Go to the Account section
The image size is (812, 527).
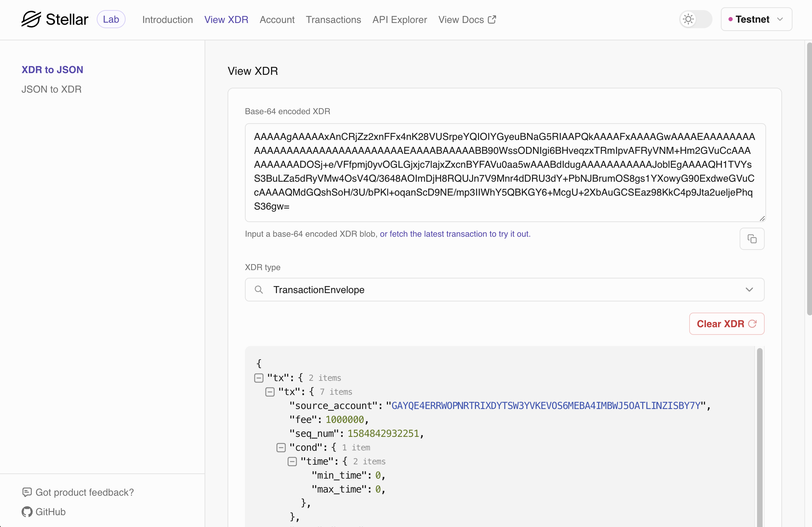pyautogui.click(x=277, y=20)
